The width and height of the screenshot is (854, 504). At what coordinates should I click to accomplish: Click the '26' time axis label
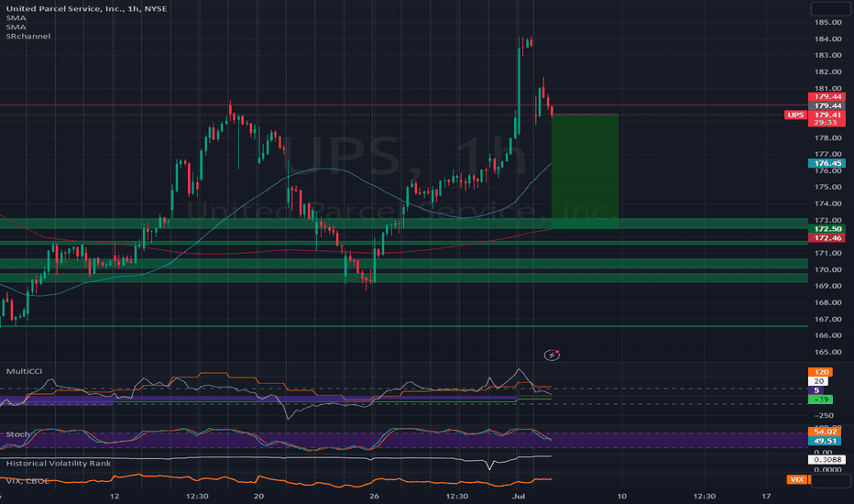(x=374, y=496)
